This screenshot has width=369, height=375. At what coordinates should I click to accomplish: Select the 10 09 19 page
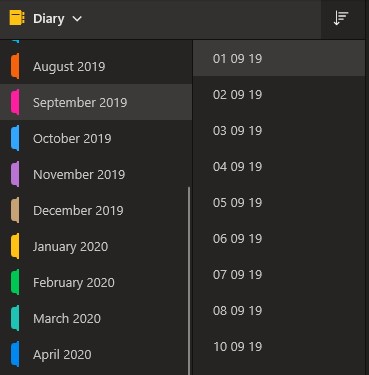(x=279, y=347)
